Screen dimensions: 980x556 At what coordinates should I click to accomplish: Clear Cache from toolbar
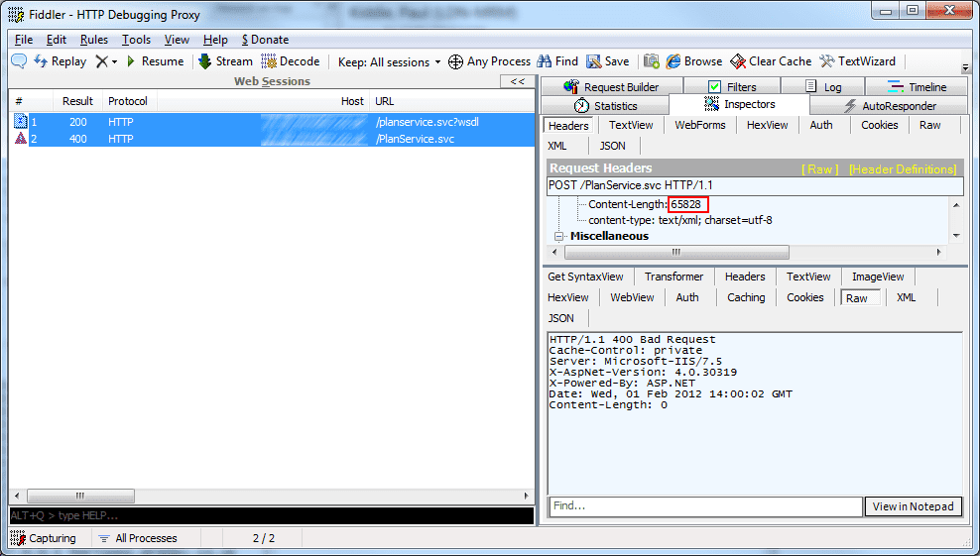click(771, 61)
